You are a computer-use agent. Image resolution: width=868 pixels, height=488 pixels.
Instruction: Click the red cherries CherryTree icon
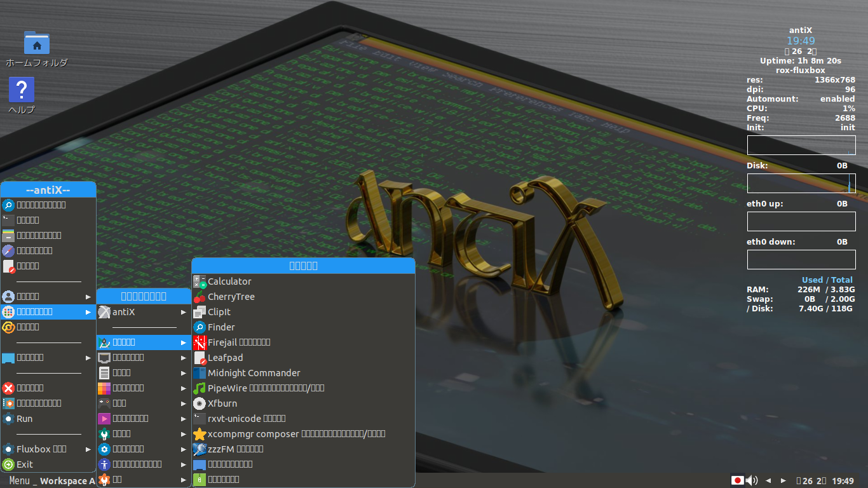pyautogui.click(x=200, y=297)
